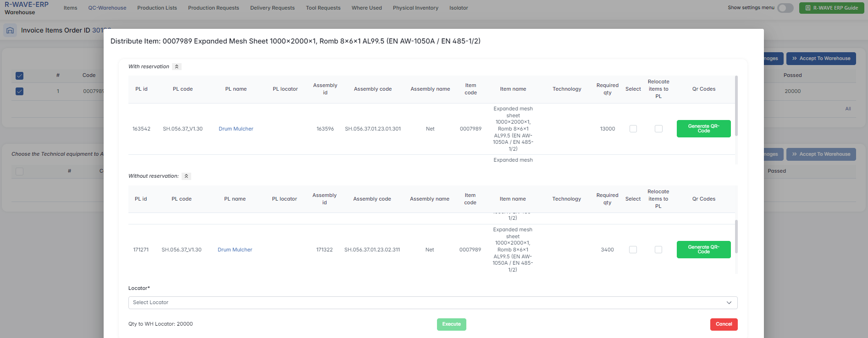Check Select box for PL 171271

[x=633, y=250]
